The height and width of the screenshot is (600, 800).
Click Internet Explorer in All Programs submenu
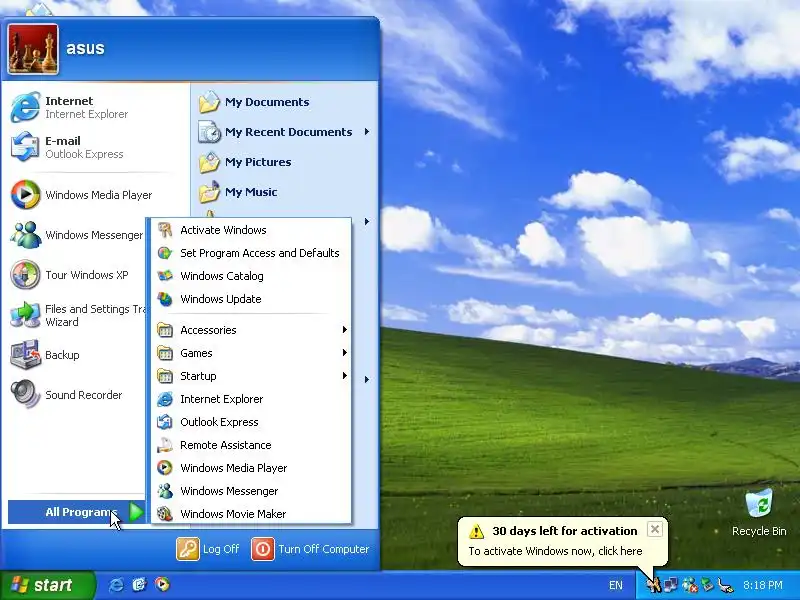click(x=252, y=399)
